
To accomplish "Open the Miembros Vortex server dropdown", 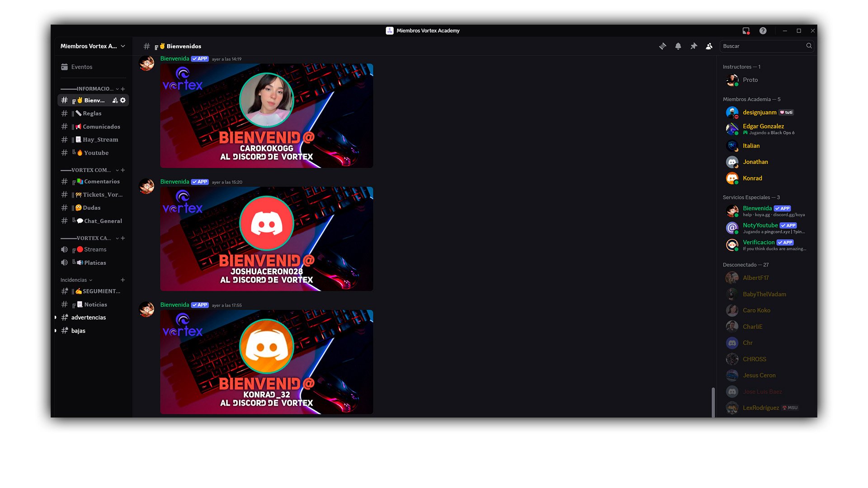I will 93,46.
